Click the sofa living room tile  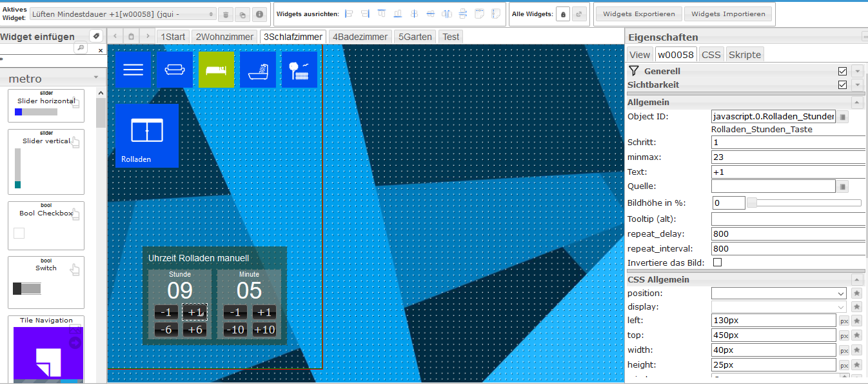click(175, 70)
